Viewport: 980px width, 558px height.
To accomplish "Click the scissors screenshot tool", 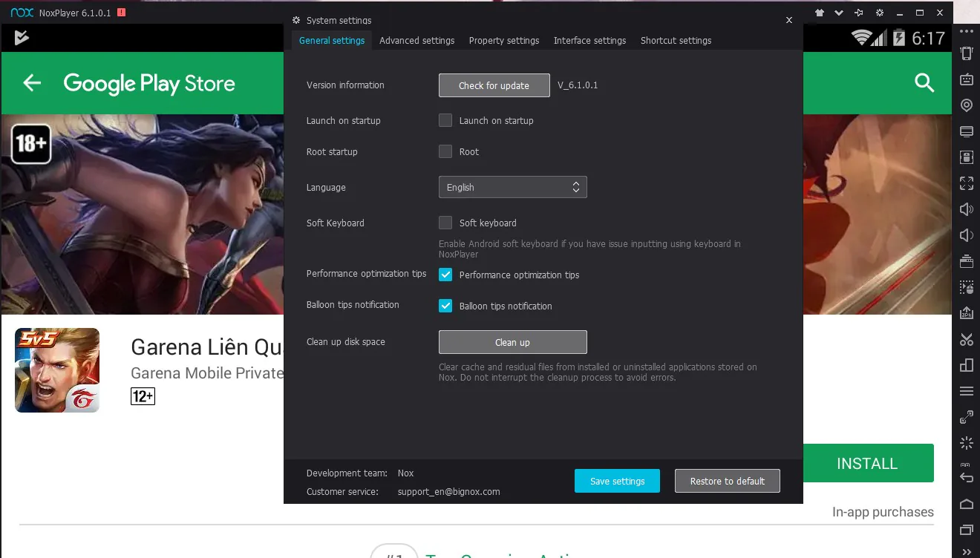I will (x=967, y=339).
